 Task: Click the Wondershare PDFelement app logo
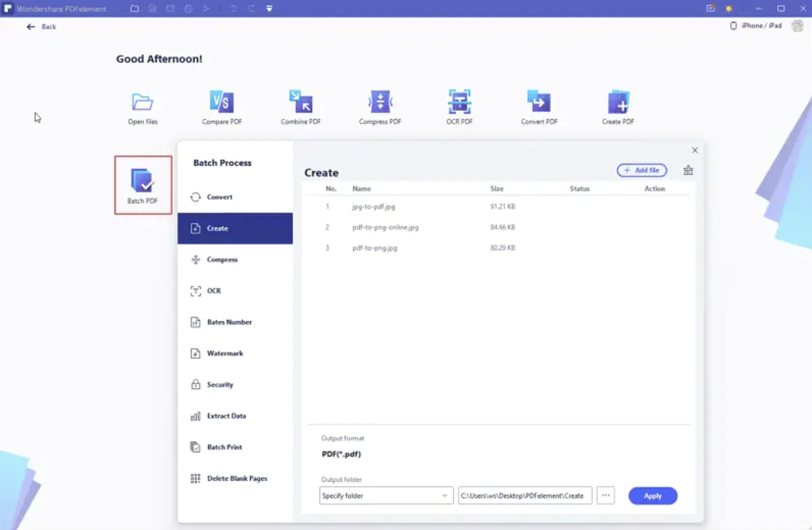pos(8,8)
